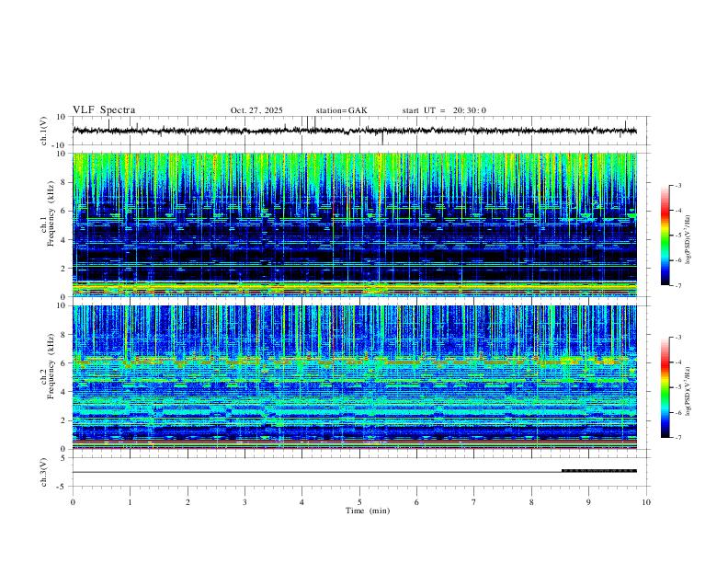Click the "ch.3(V)" axis label
The image size is (728, 563).
[x=43, y=473]
